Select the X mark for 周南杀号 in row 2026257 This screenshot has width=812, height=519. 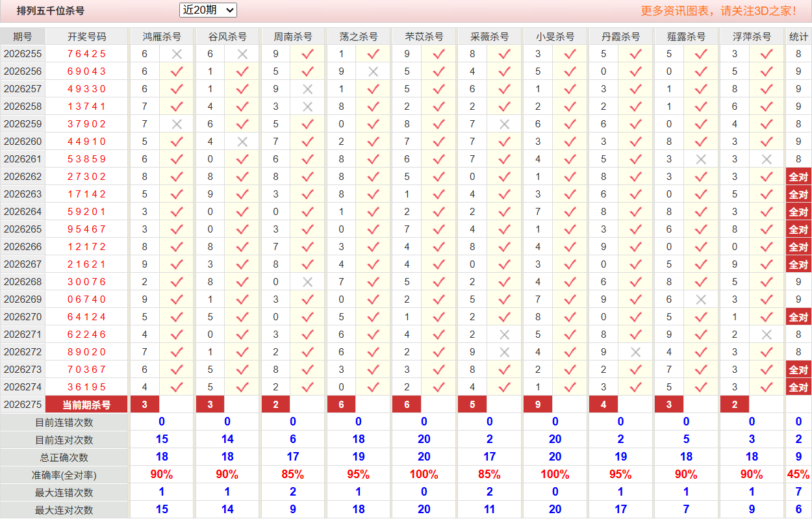click(308, 89)
